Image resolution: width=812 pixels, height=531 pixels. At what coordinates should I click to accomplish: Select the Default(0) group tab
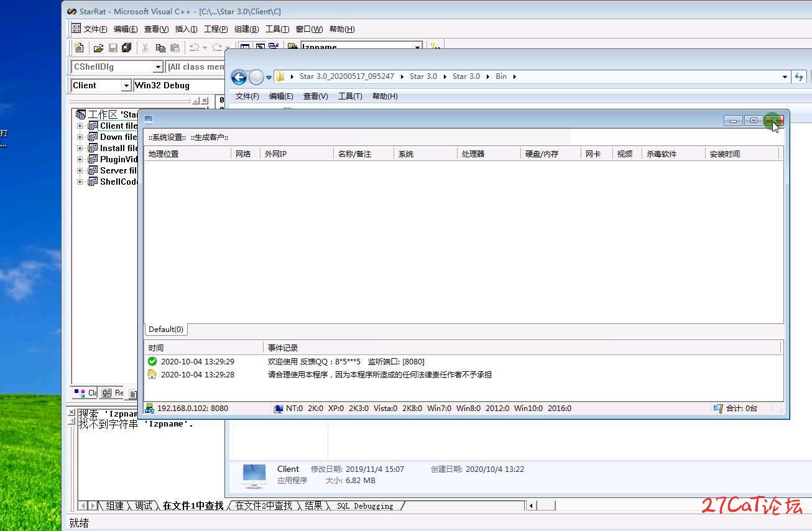pos(166,330)
